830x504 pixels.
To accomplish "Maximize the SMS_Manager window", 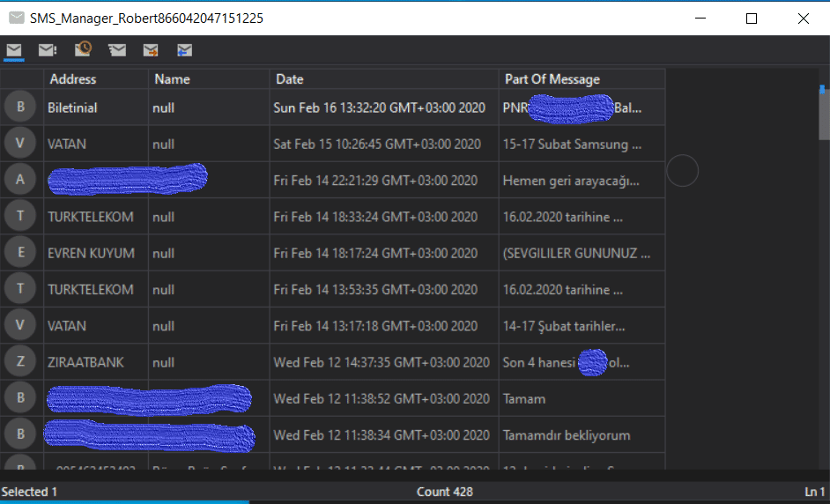I will click(x=751, y=19).
